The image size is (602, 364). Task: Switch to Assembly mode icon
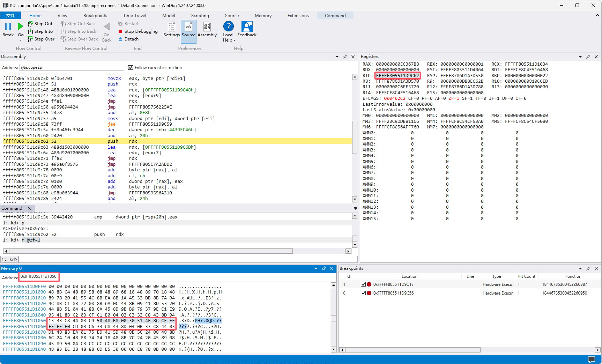click(207, 27)
